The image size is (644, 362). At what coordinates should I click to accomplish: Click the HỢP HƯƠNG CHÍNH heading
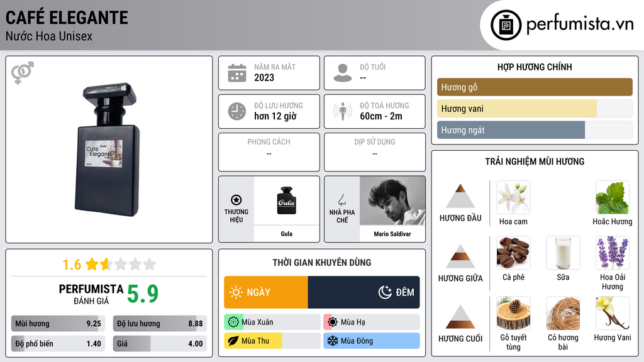(535, 67)
